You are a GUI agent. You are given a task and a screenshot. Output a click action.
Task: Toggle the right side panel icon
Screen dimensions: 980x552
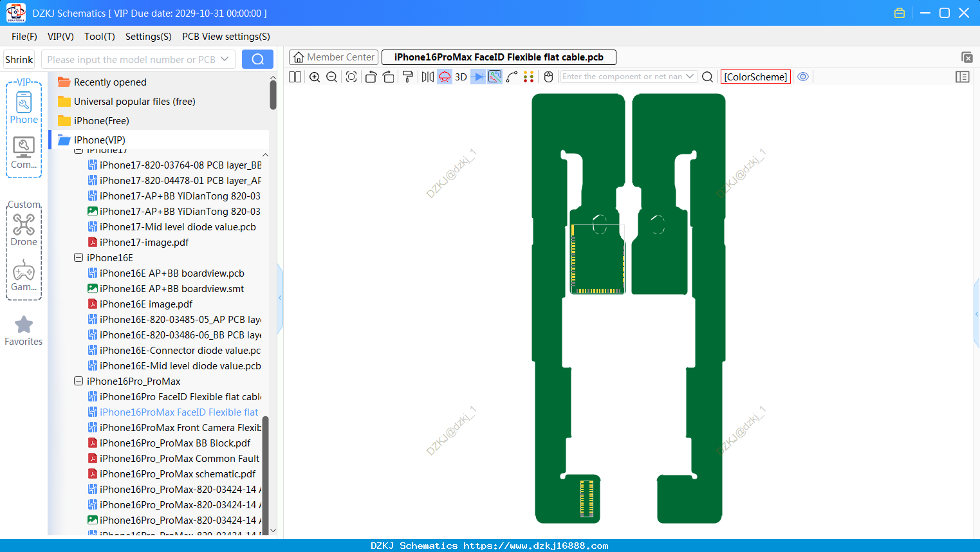tap(963, 77)
